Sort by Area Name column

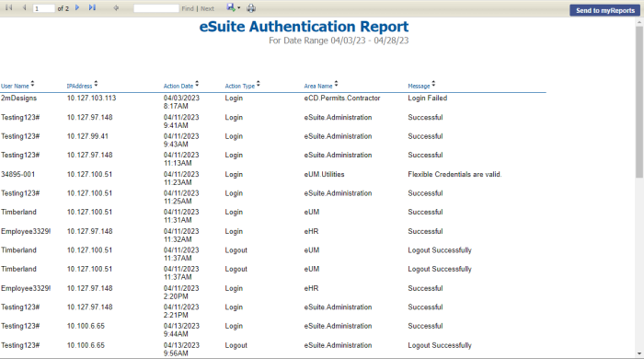(336, 84)
